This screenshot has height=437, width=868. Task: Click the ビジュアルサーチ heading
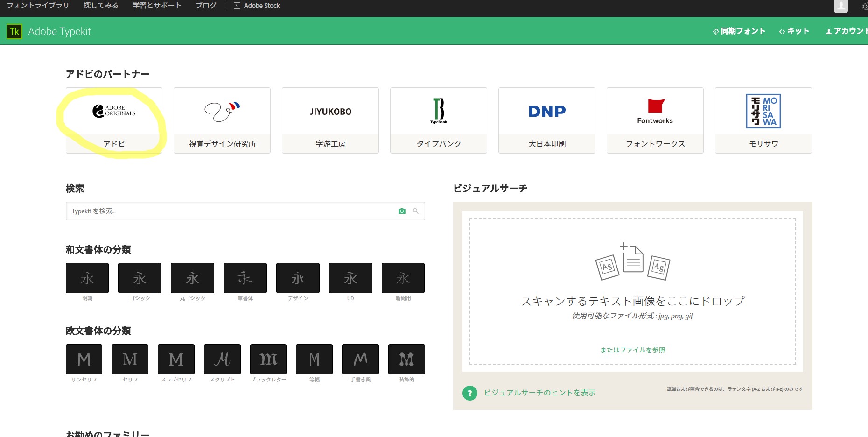(x=490, y=188)
